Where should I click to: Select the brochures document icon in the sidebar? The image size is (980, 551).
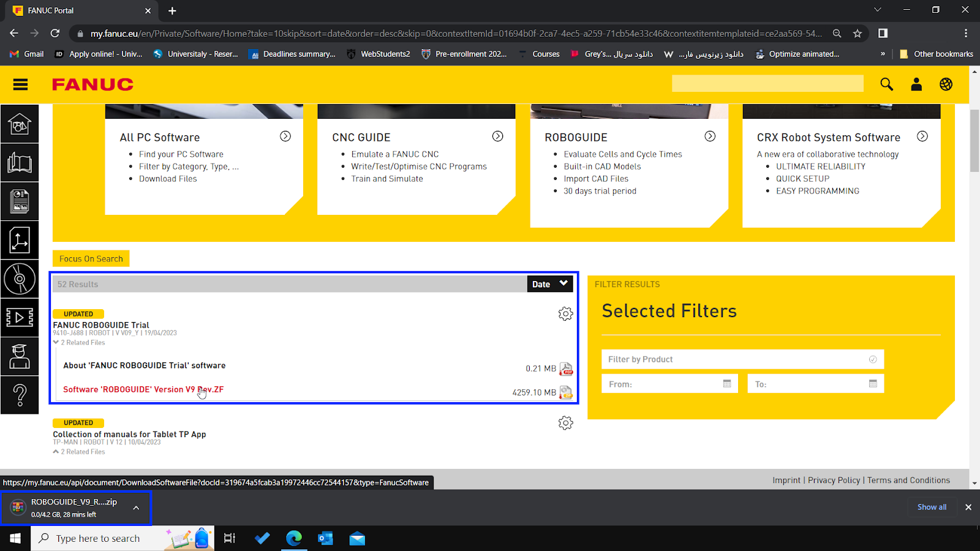pyautogui.click(x=20, y=201)
